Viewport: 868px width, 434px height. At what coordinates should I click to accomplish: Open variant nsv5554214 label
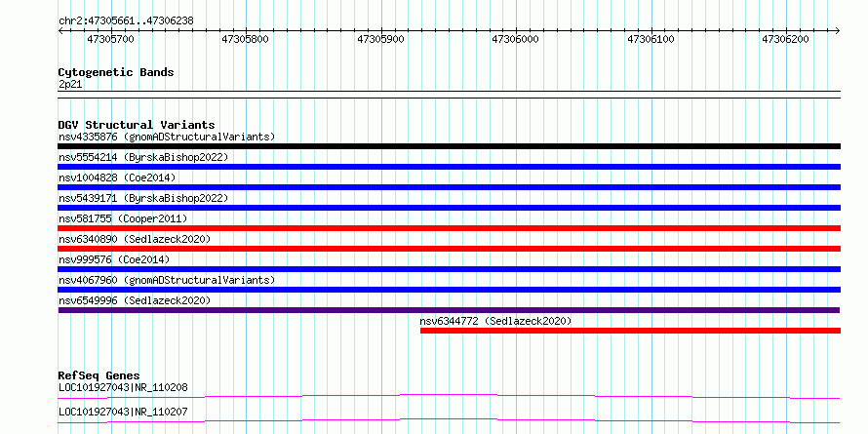(x=143, y=157)
